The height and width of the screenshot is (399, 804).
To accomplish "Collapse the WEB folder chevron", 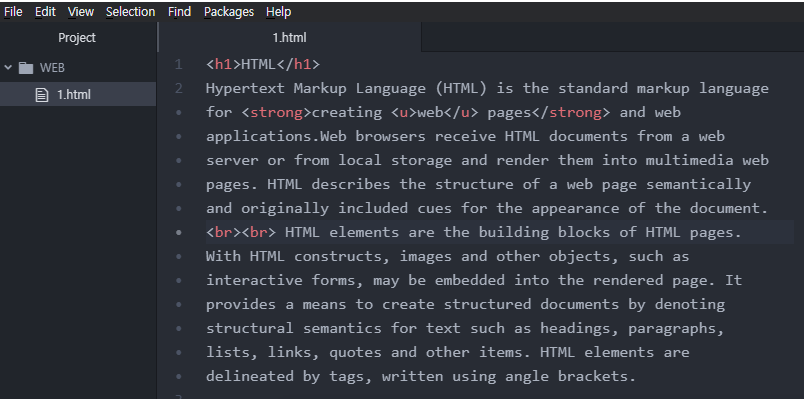I will click(8, 67).
